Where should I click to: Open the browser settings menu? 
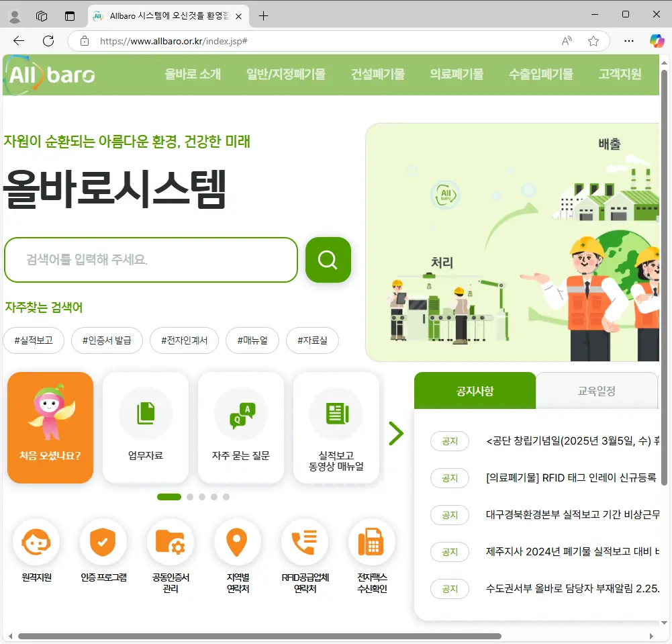click(628, 40)
